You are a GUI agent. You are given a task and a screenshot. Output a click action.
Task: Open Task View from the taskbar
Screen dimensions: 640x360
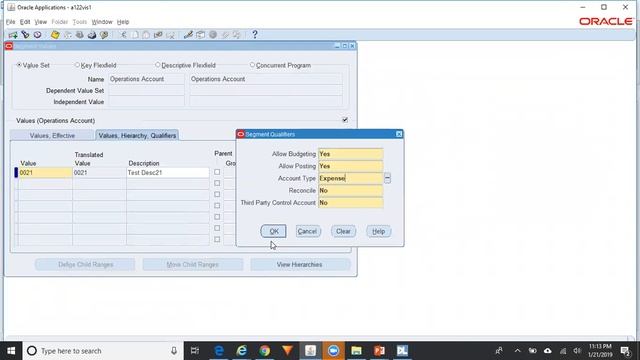coord(195,351)
